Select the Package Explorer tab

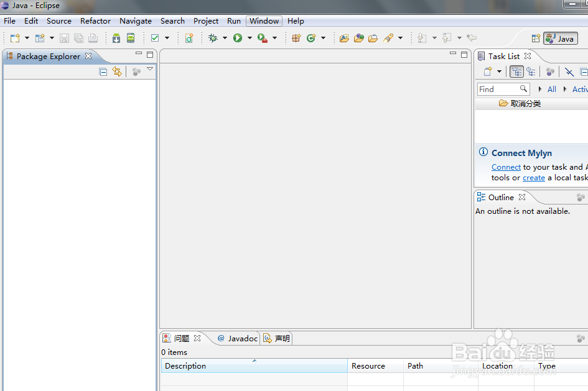click(x=49, y=56)
